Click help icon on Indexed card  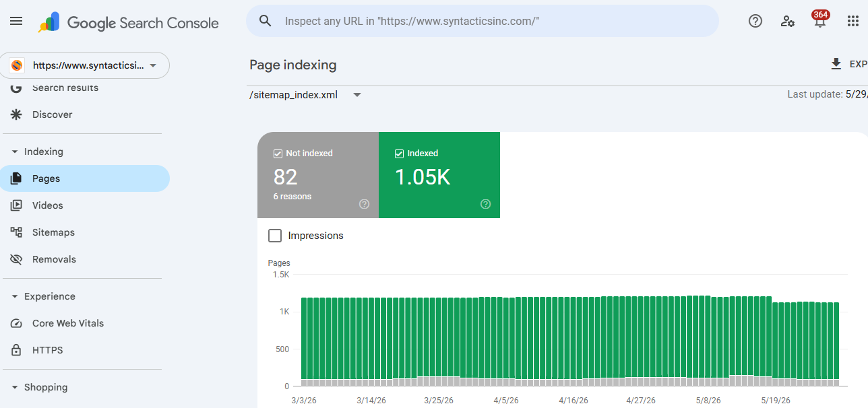coord(486,204)
